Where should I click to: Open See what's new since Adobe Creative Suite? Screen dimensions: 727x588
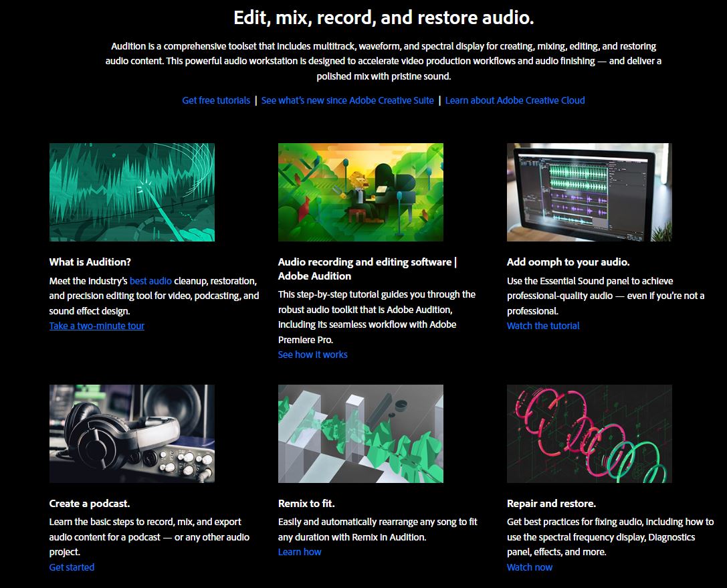pyautogui.click(x=348, y=100)
